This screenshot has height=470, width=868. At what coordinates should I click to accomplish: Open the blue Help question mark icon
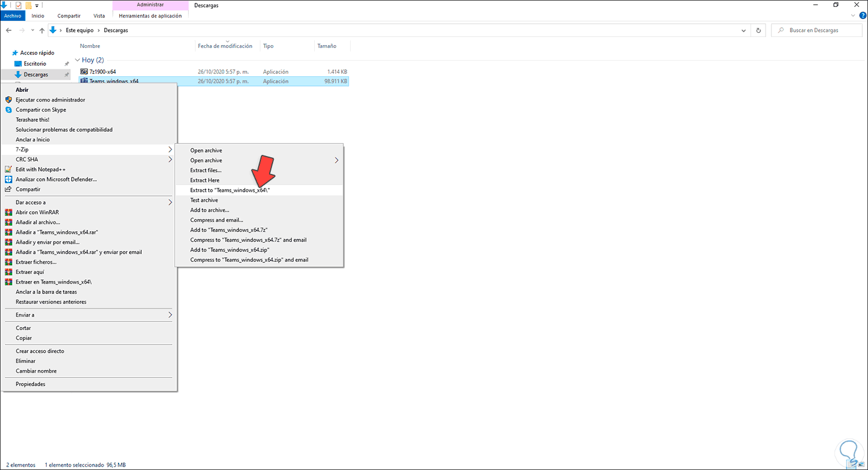[x=862, y=16]
